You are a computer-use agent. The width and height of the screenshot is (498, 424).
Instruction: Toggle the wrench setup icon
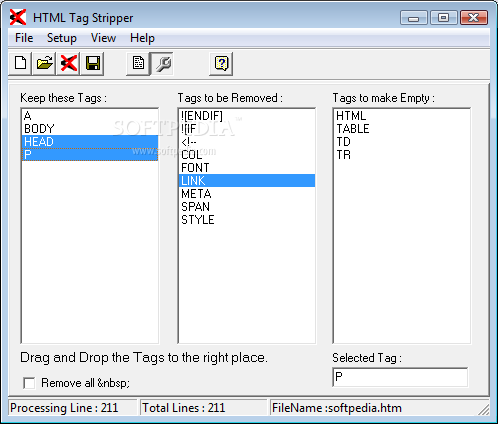[x=162, y=63]
